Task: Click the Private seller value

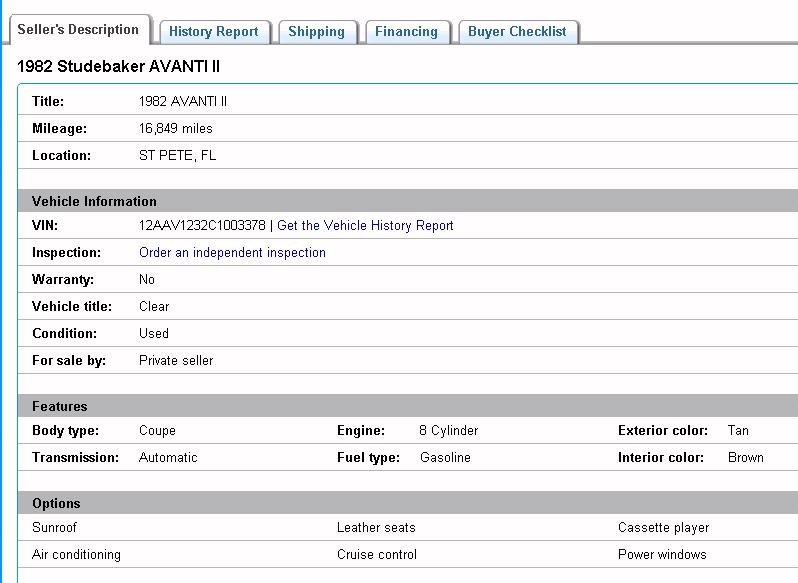Action: 176,360
